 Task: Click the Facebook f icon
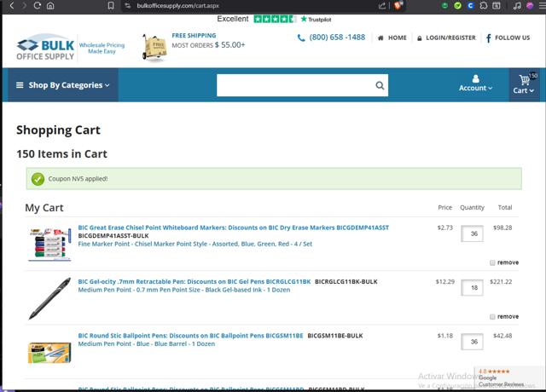point(489,37)
